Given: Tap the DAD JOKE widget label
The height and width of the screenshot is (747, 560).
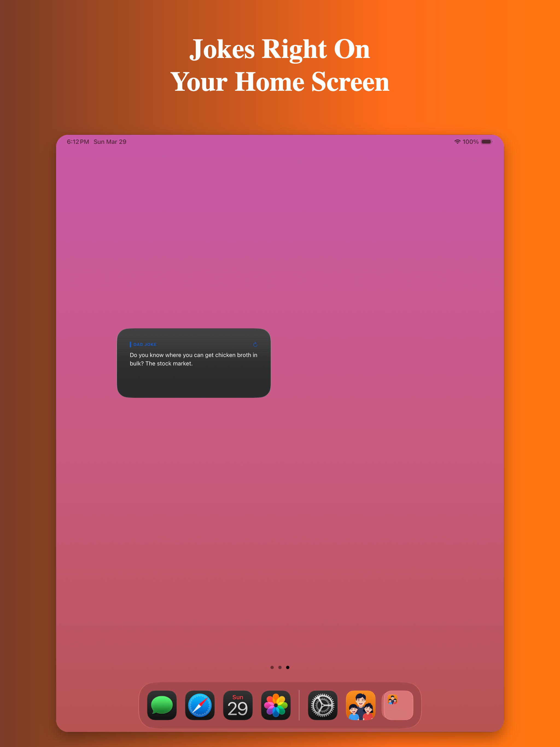Looking at the screenshot, I should [x=145, y=345].
